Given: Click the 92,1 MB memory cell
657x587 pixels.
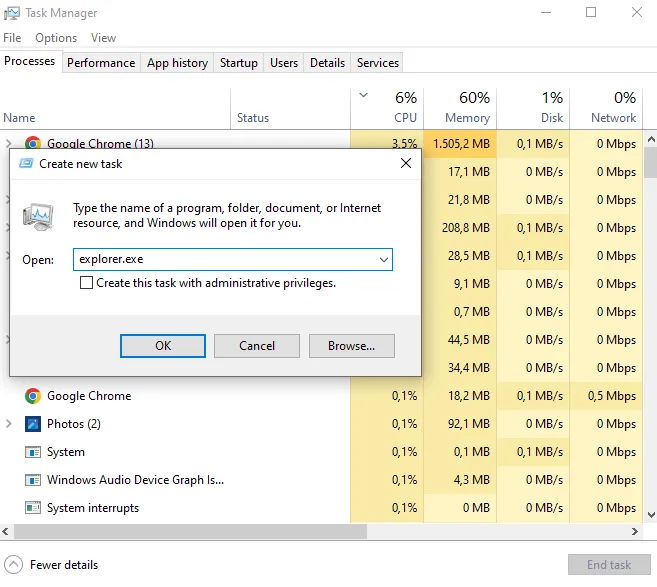Looking at the screenshot, I should tap(460, 424).
